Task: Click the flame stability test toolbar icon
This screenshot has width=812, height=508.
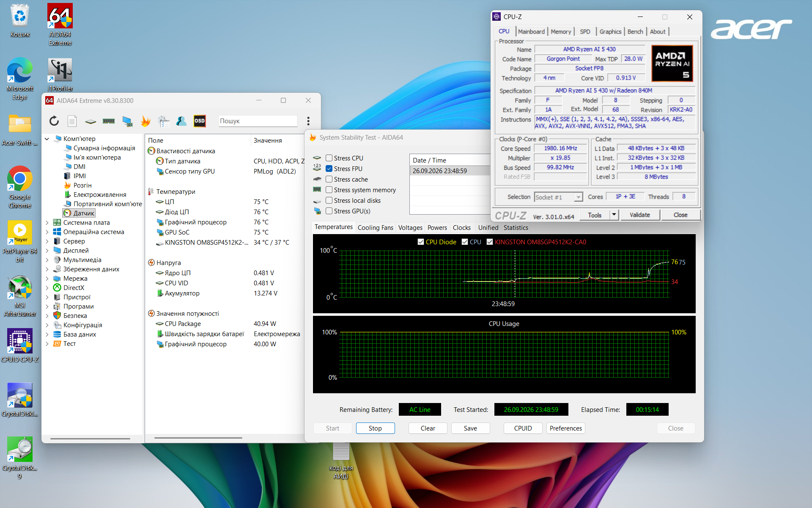Action: pos(145,121)
